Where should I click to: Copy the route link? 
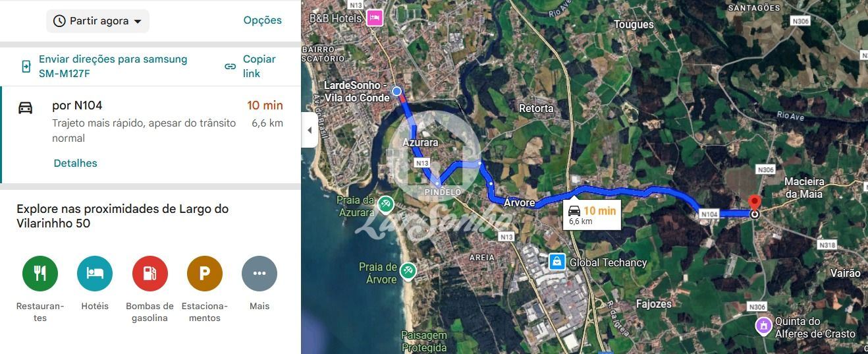[250, 66]
